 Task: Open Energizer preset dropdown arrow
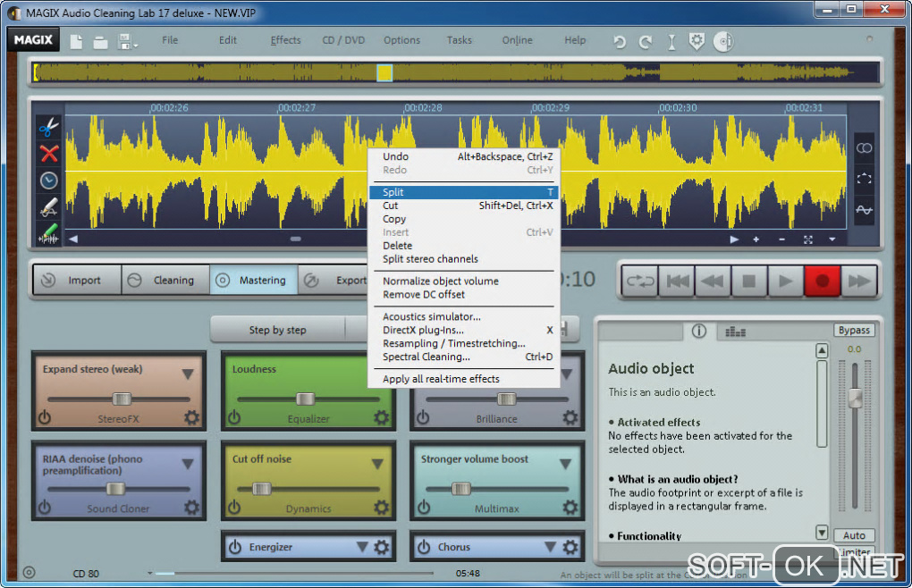click(362, 547)
